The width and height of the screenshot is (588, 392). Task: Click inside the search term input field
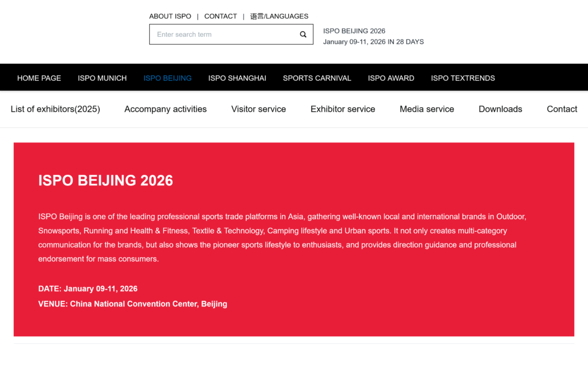218,34
